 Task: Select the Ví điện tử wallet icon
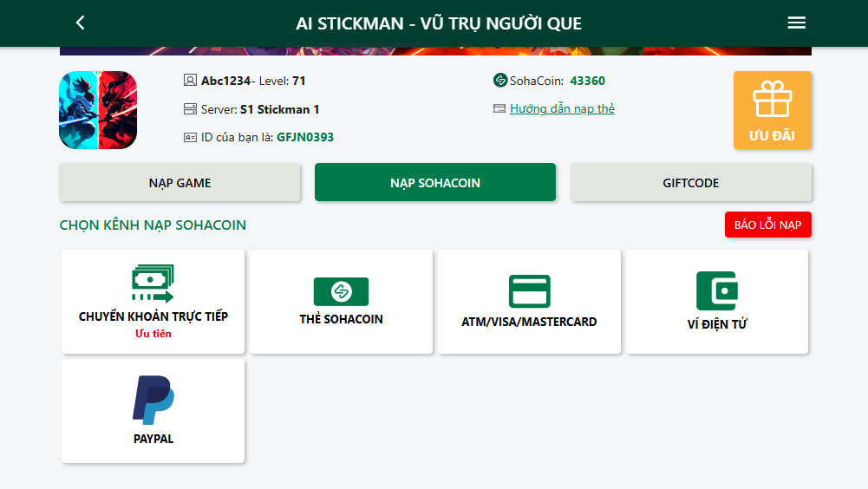pyautogui.click(x=717, y=290)
